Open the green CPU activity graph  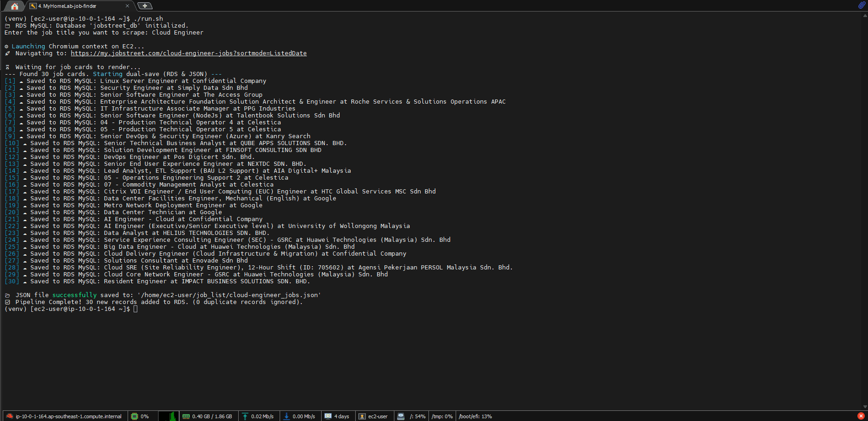click(168, 416)
